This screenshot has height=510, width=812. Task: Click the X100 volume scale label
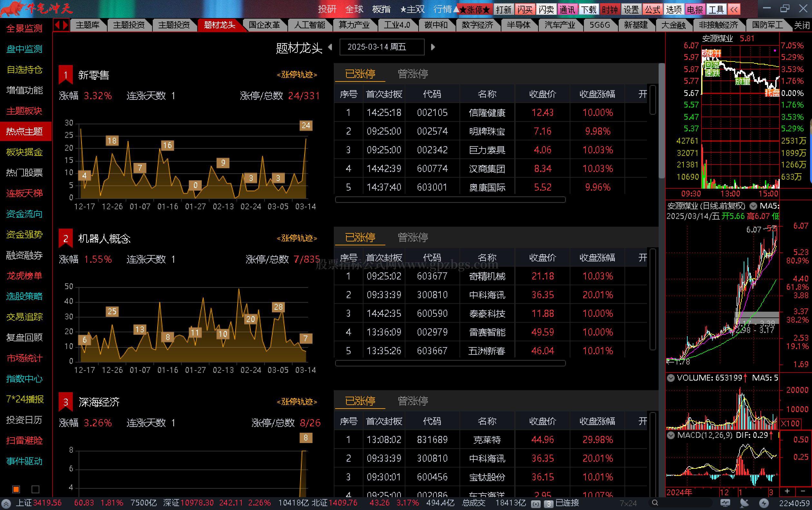(x=790, y=423)
